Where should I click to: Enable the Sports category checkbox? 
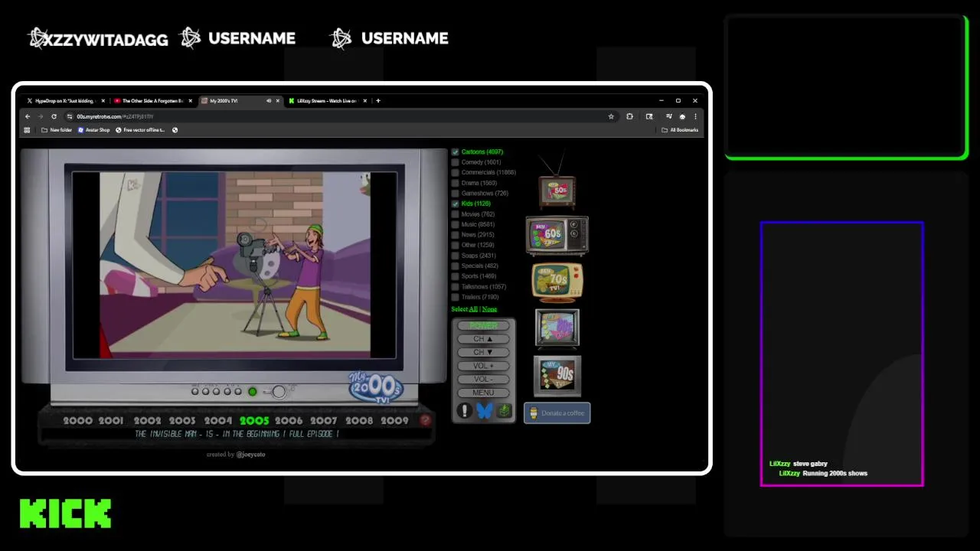[x=455, y=276]
